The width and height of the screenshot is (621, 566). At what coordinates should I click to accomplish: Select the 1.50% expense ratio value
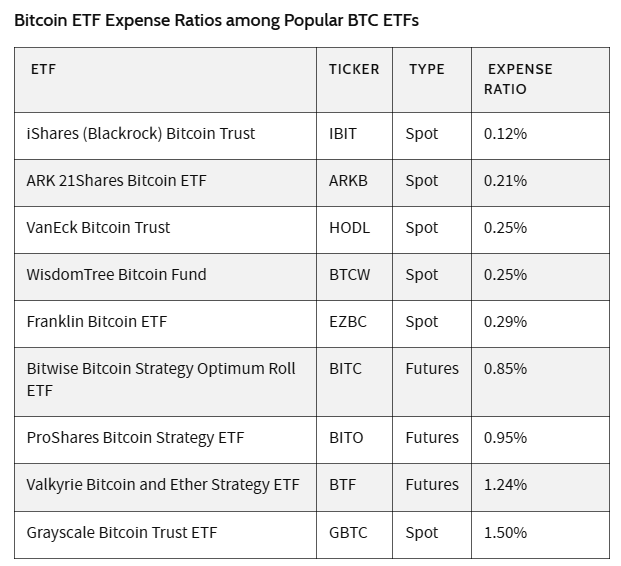click(505, 533)
